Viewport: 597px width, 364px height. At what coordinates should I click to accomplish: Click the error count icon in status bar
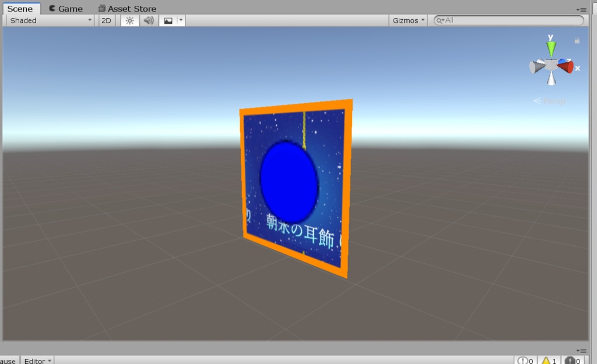pyautogui.click(x=570, y=360)
